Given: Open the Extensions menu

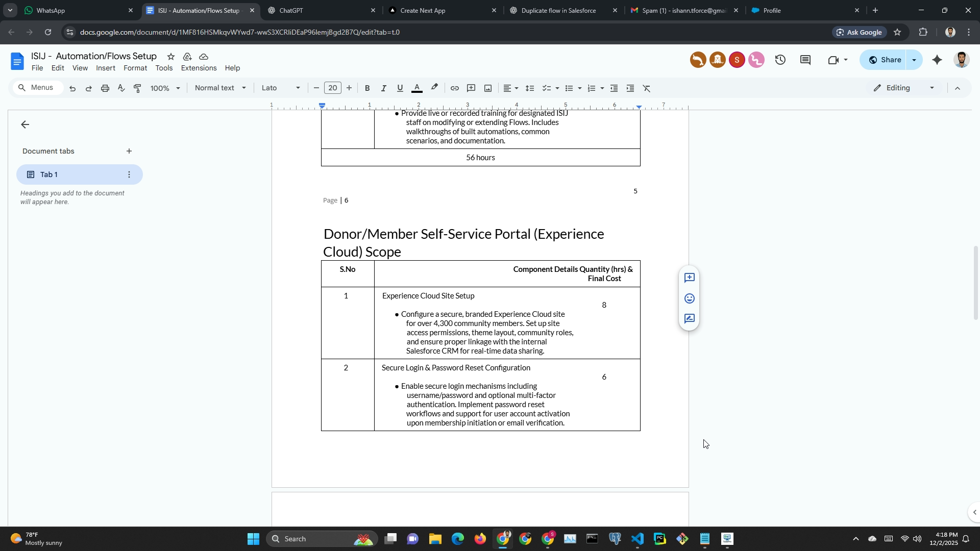Looking at the screenshot, I should coord(199,68).
